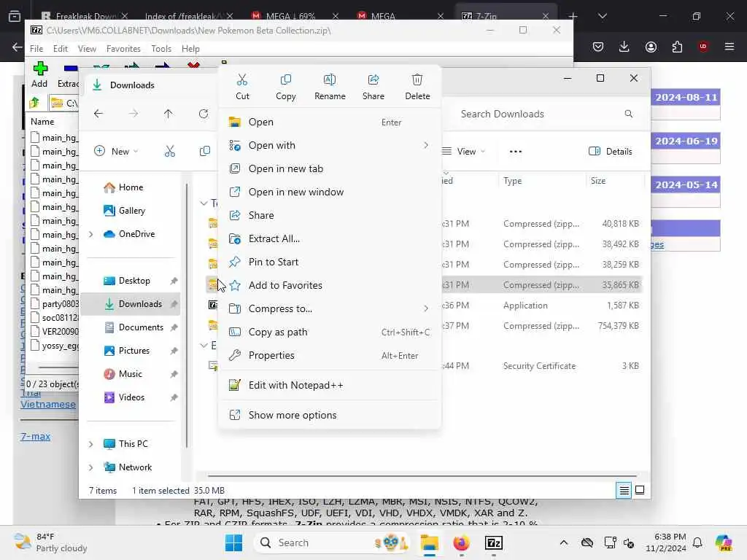Click the Explorer horizontal scrollbar

[x=422, y=475]
